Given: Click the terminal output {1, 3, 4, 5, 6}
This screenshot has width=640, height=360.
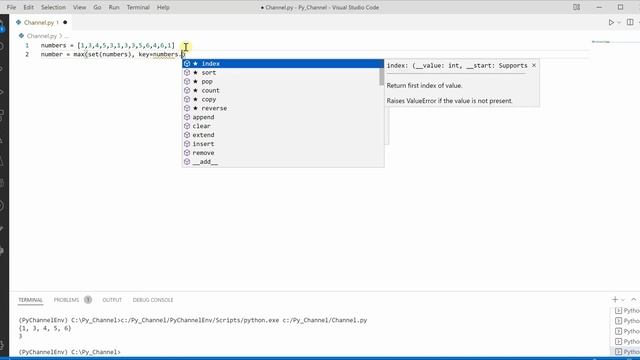Looking at the screenshot, I should point(45,328).
